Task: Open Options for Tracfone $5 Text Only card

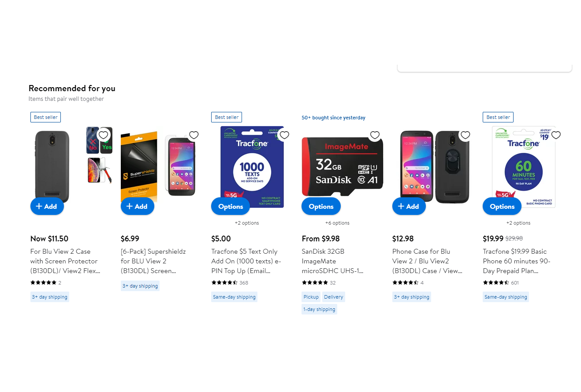Action: pos(231,206)
